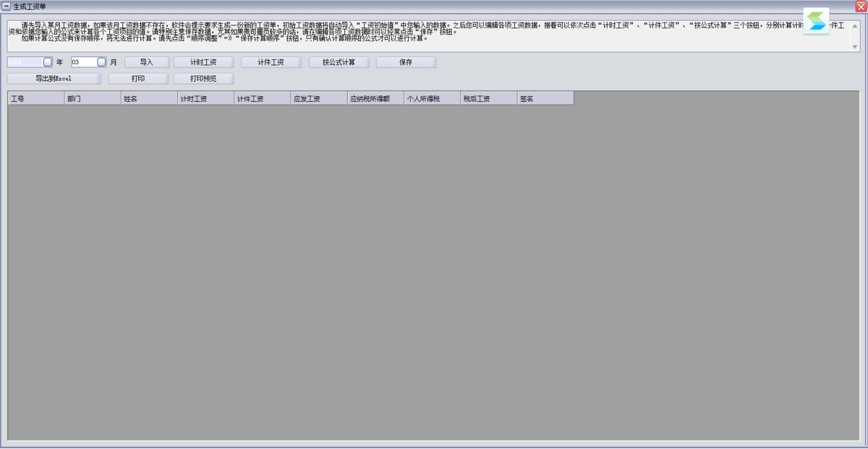
Task: Click the 计件工资 calculation button
Action: 271,62
